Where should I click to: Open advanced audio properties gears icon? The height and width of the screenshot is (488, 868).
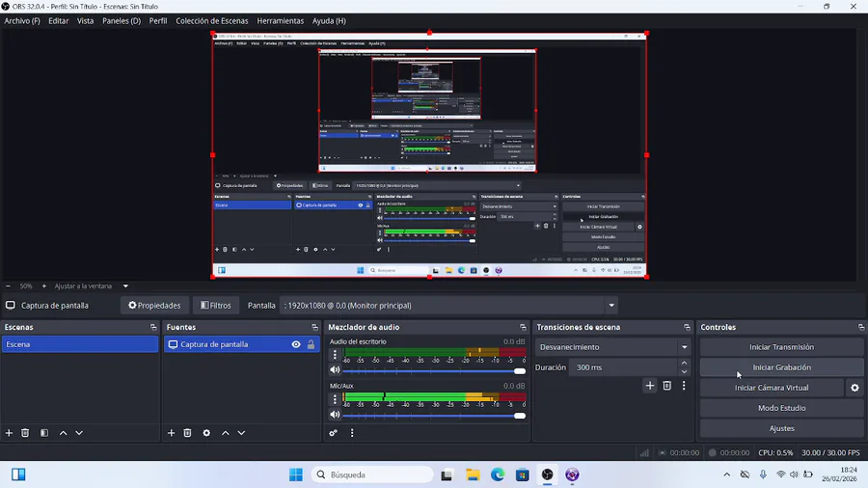pyautogui.click(x=334, y=433)
